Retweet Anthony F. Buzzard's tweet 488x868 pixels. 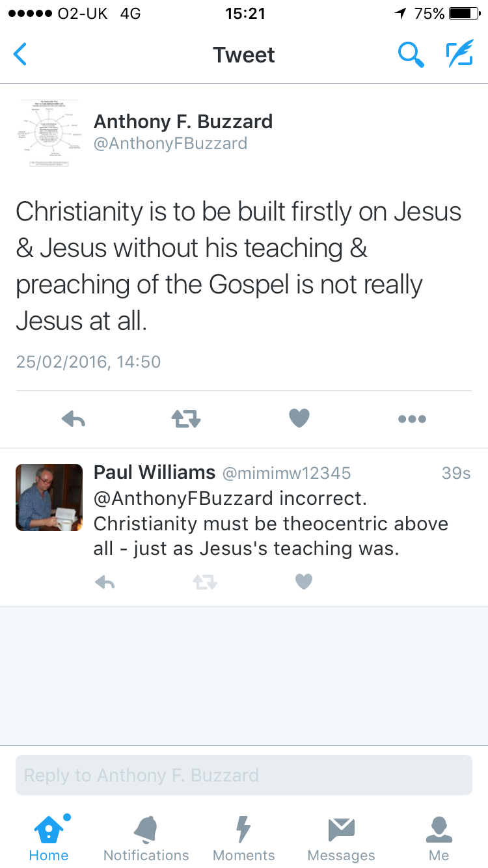point(186,419)
